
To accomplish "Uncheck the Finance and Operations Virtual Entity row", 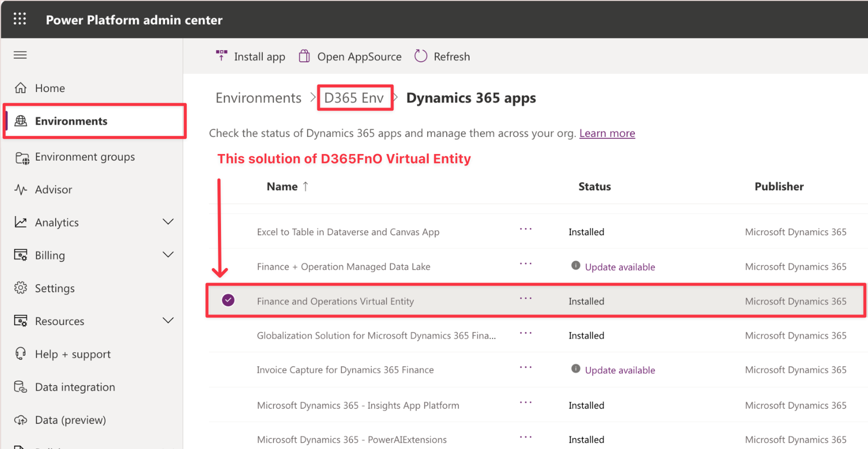I will point(228,300).
